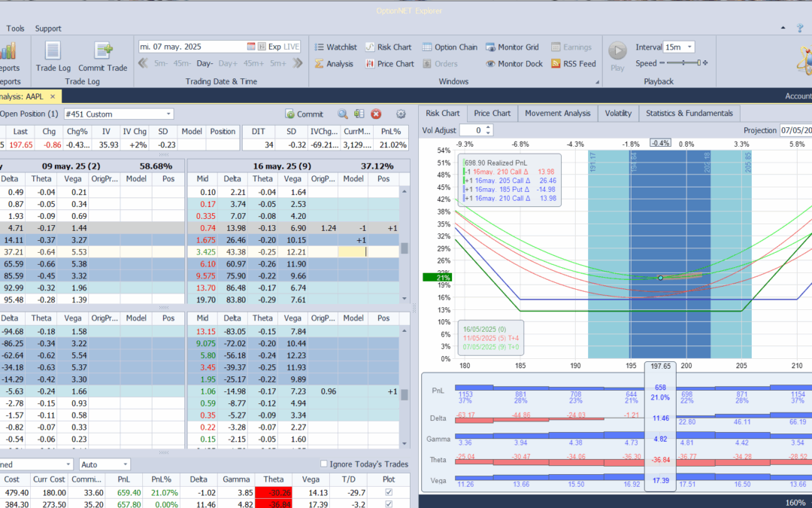Switch to the Volatility tab
This screenshot has height=508, width=812.
pyautogui.click(x=618, y=114)
